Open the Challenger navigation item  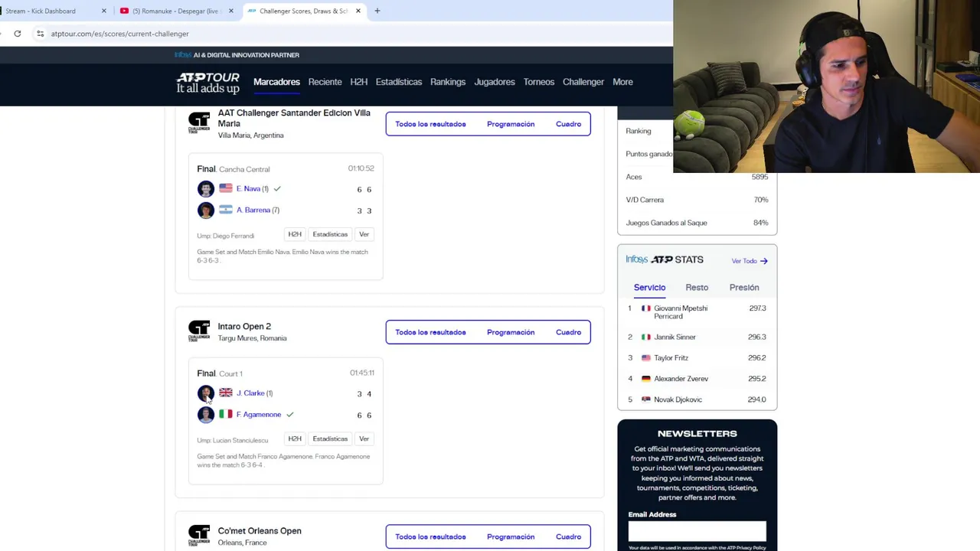583,82
